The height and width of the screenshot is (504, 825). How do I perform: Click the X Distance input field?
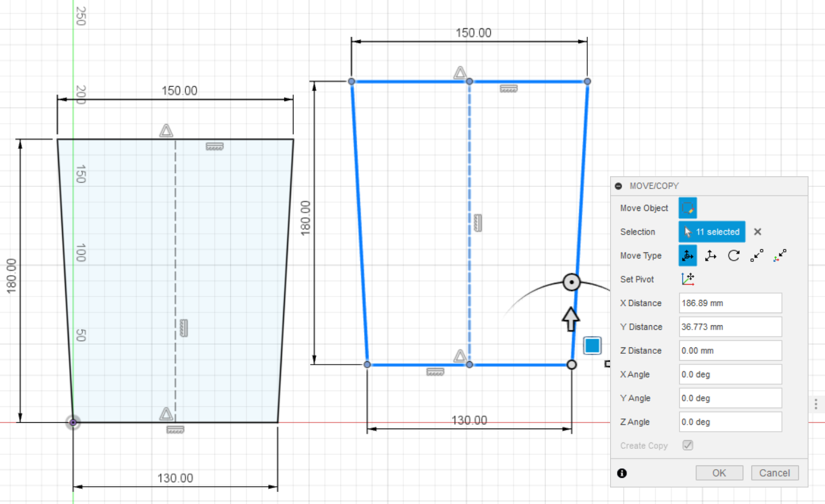coord(730,303)
